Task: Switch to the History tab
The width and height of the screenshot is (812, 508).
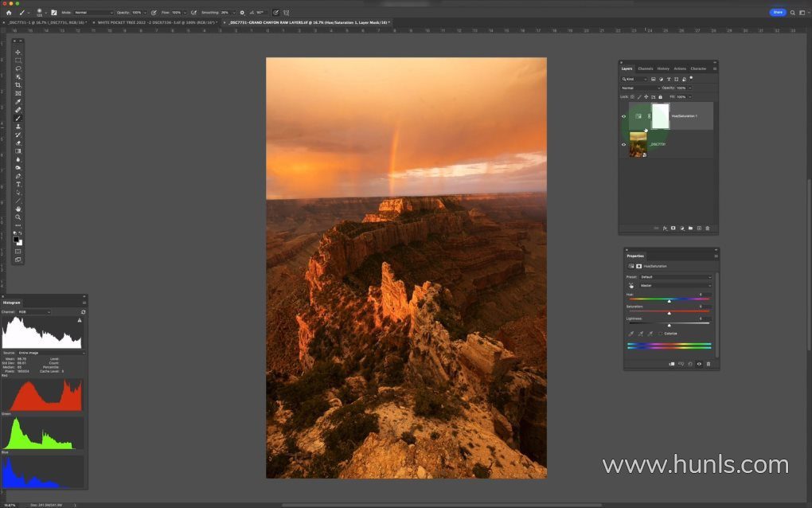Action: click(x=663, y=68)
